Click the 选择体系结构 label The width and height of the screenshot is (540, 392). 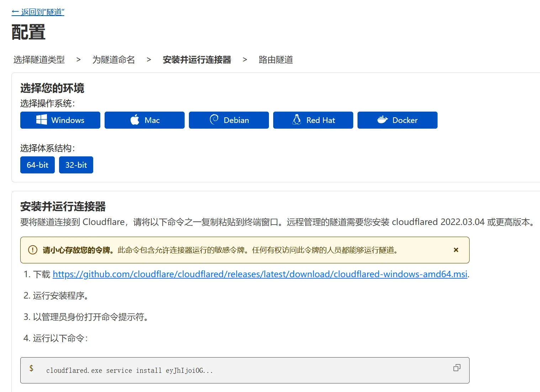pyautogui.click(x=48, y=148)
